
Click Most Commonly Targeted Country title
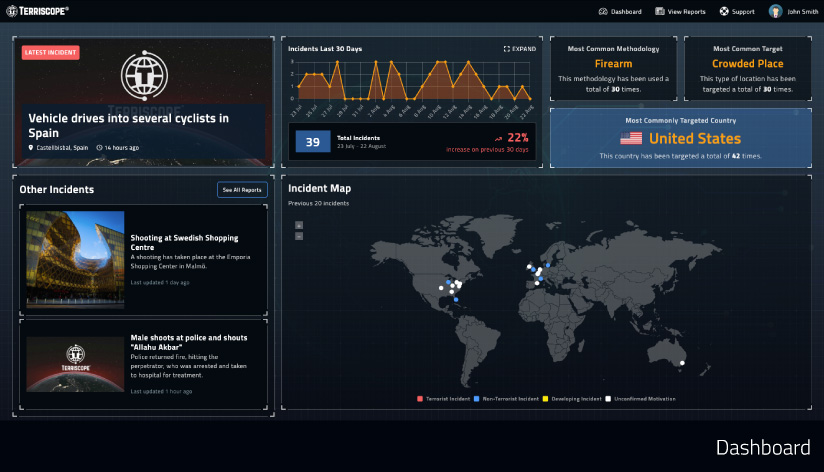pyautogui.click(x=681, y=121)
